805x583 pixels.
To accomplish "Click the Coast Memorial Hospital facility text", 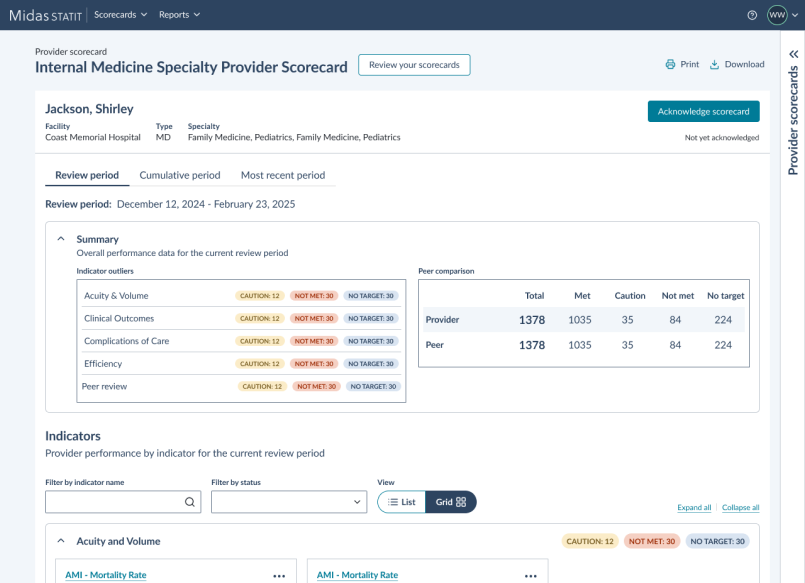I will (x=93, y=137).
